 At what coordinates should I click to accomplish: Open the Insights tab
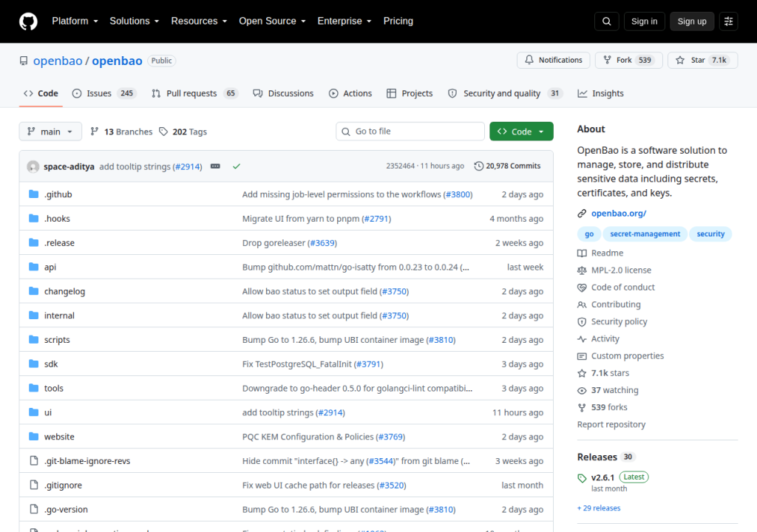[600, 93]
